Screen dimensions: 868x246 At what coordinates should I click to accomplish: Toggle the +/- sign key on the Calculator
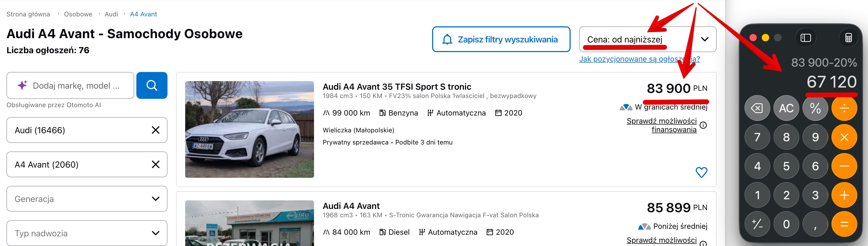click(x=757, y=224)
